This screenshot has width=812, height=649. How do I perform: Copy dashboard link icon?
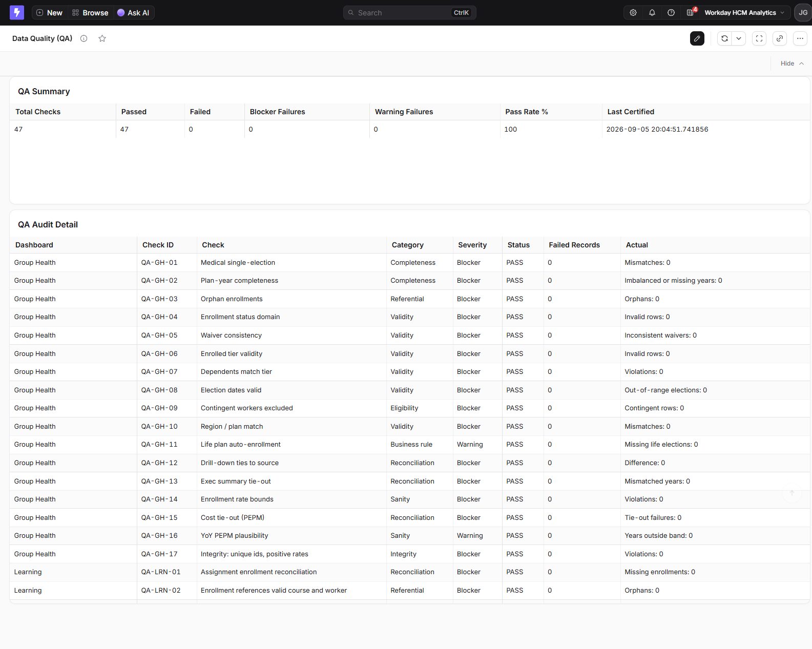780,38
